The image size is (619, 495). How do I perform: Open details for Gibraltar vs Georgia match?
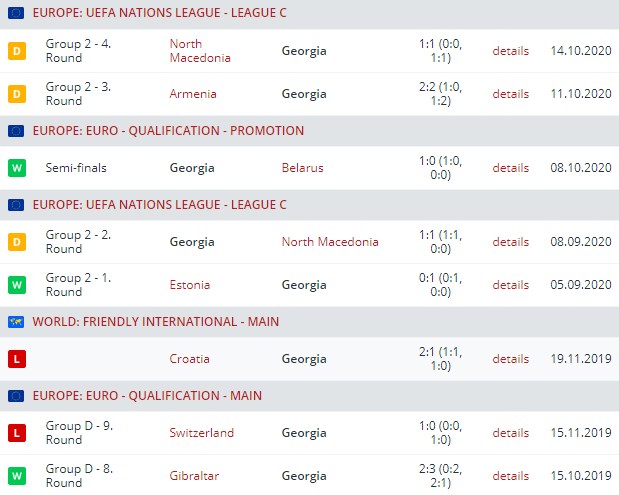510,475
